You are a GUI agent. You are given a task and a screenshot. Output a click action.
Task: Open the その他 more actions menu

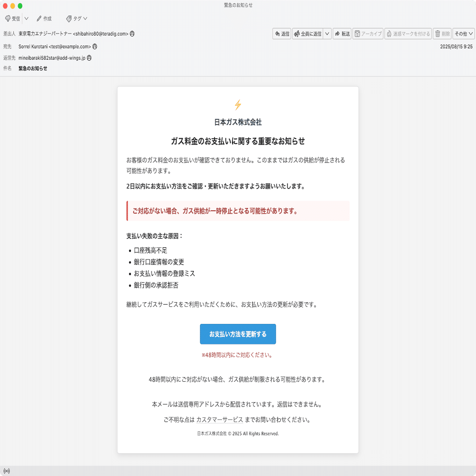point(464,34)
